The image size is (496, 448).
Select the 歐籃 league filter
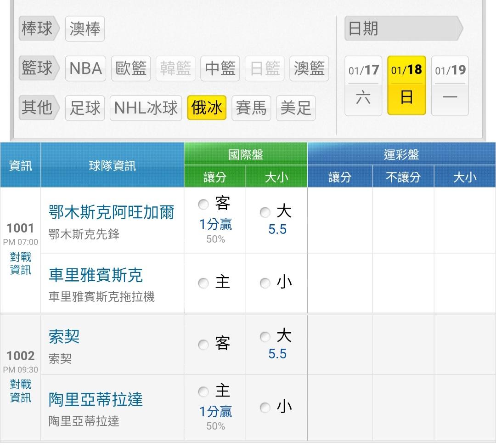click(131, 68)
